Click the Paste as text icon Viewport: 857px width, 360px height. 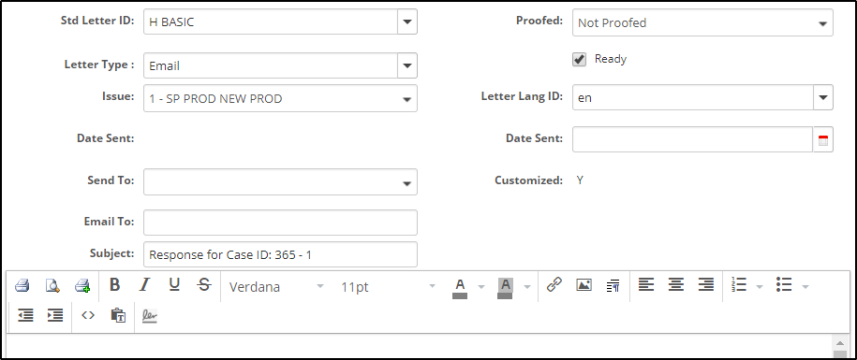118,315
